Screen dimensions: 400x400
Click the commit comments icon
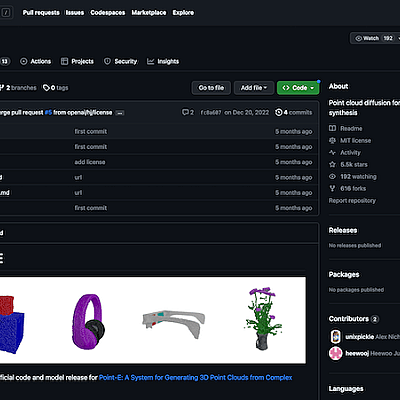(185, 112)
